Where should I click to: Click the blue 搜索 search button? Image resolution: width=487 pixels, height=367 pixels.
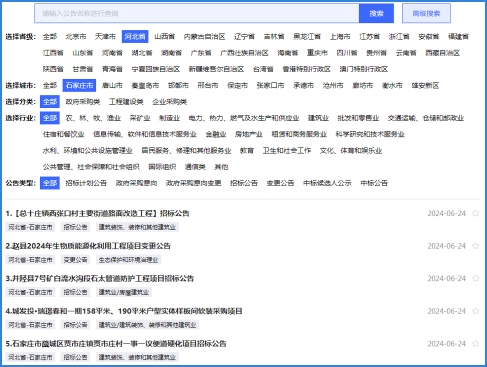tap(376, 13)
